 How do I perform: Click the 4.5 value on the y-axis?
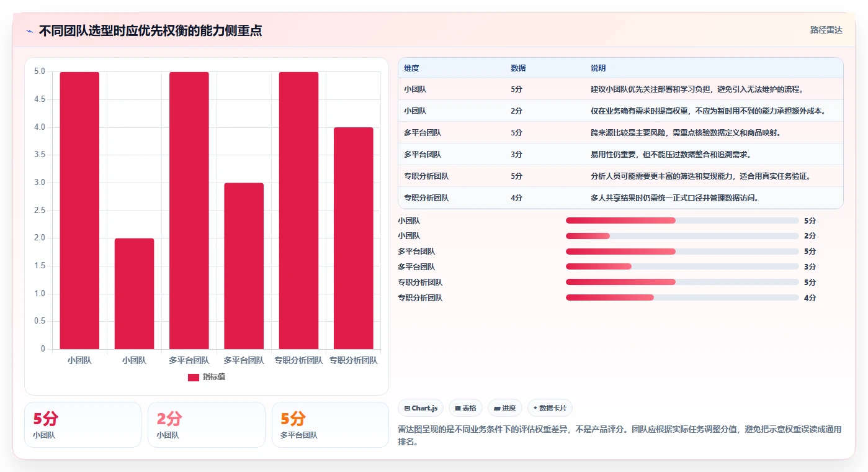tap(40, 99)
